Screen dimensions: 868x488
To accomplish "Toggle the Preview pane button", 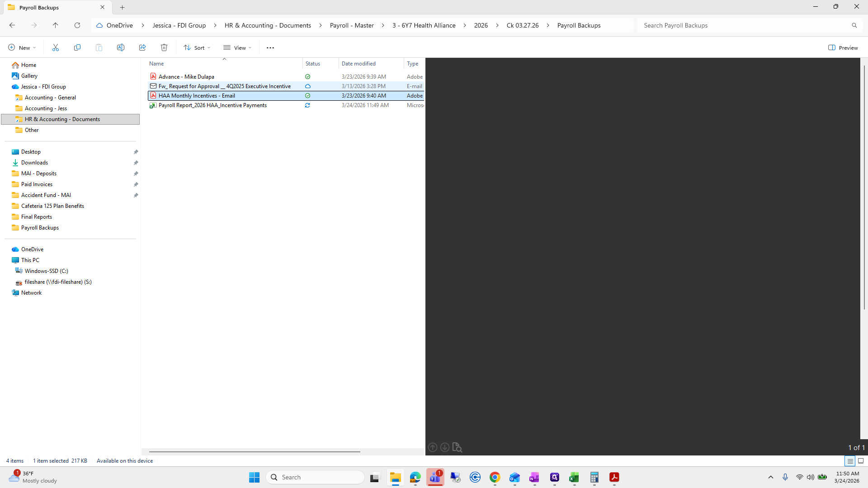I will [x=843, y=47].
